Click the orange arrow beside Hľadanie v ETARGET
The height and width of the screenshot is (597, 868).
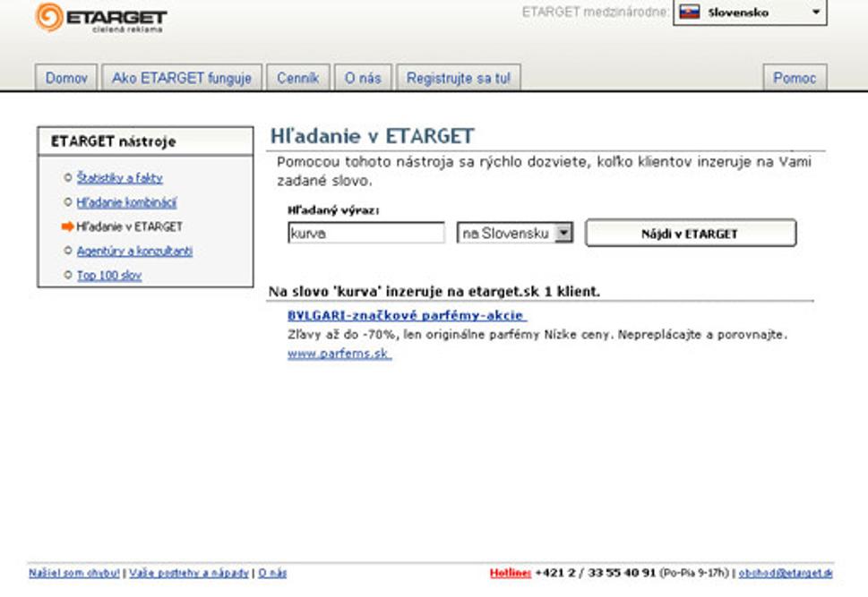[67, 226]
